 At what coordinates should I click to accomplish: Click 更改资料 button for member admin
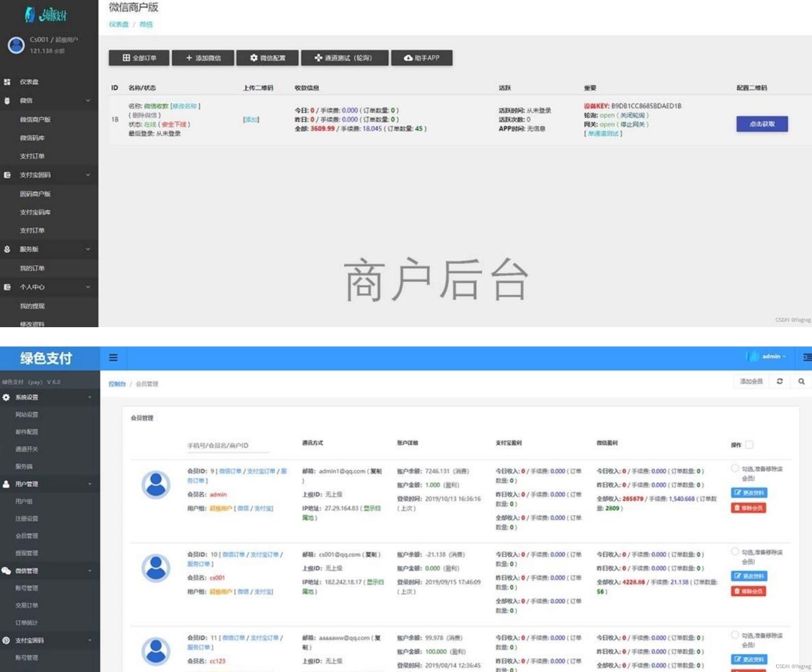[749, 492]
